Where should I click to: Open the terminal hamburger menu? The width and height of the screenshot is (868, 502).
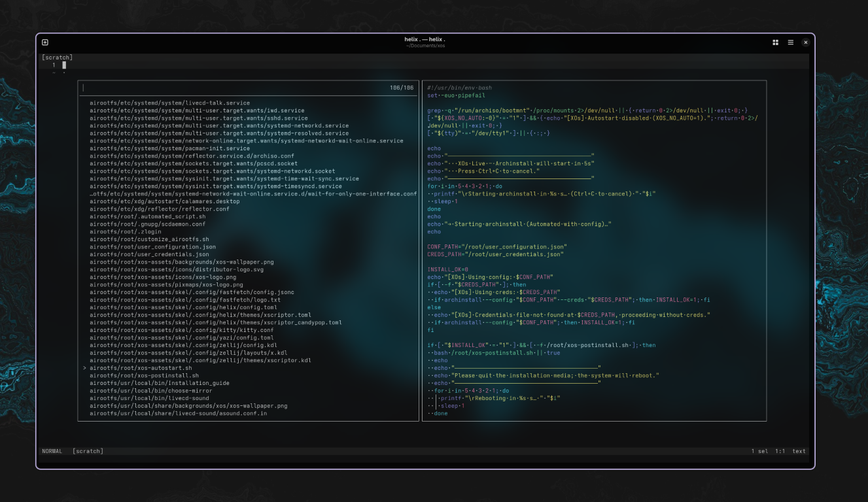click(x=790, y=42)
